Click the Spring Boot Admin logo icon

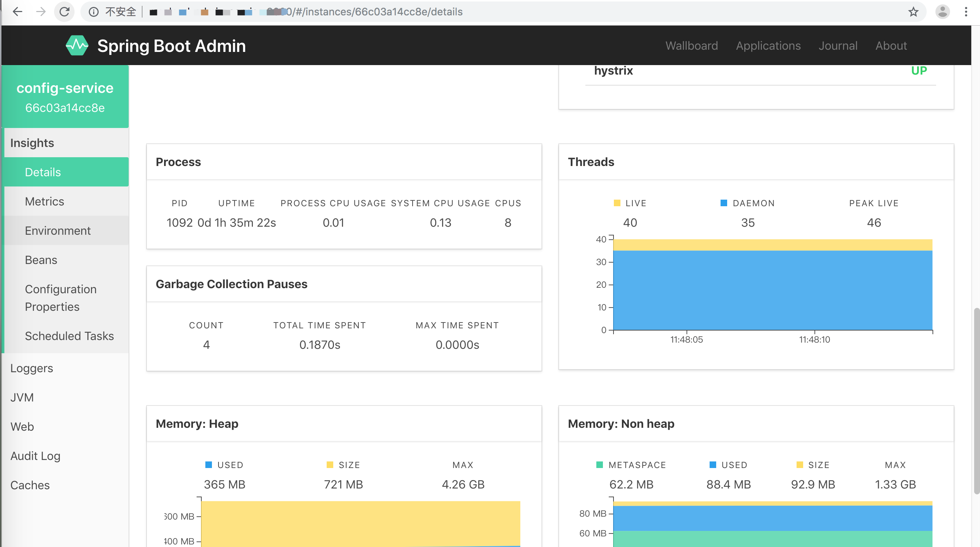[x=77, y=45]
